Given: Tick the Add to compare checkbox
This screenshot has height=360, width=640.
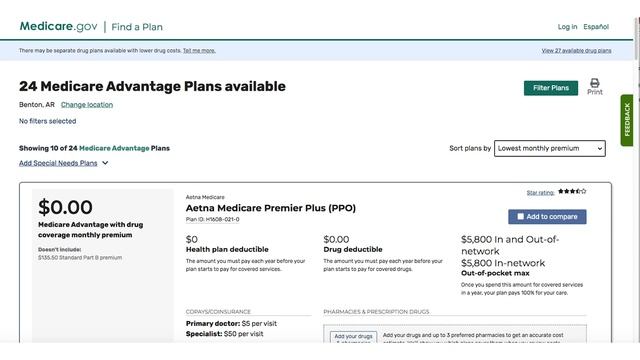Looking at the screenshot, I should click(x=520, y=216).
